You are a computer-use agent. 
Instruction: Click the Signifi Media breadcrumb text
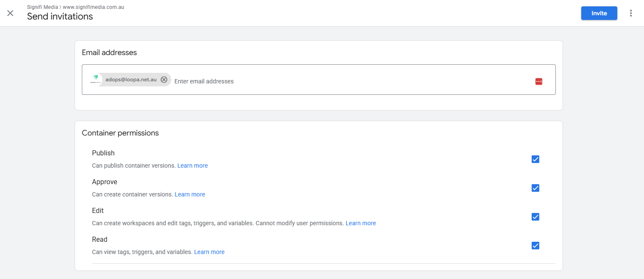[42, 7]
